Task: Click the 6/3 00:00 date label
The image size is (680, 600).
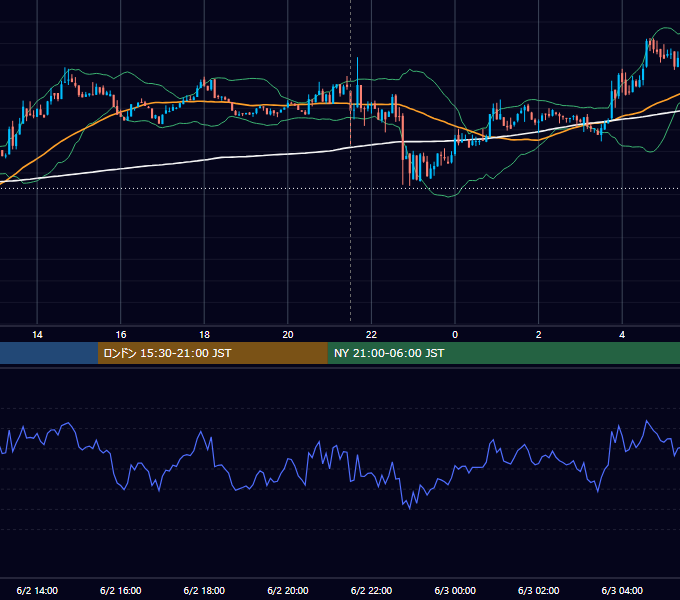Action: [455, 590]
